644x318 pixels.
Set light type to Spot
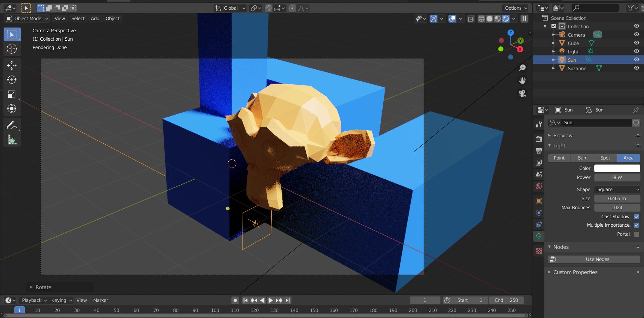(605, 158)
